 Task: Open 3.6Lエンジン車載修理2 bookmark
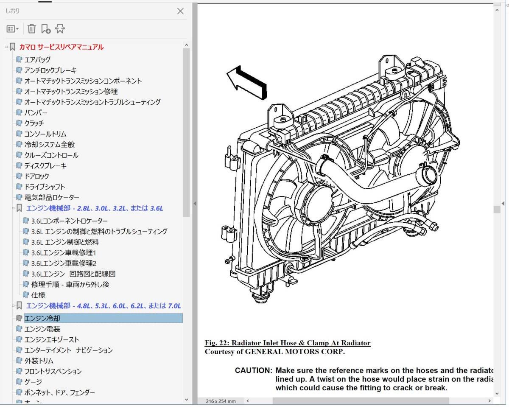(64, 263)
